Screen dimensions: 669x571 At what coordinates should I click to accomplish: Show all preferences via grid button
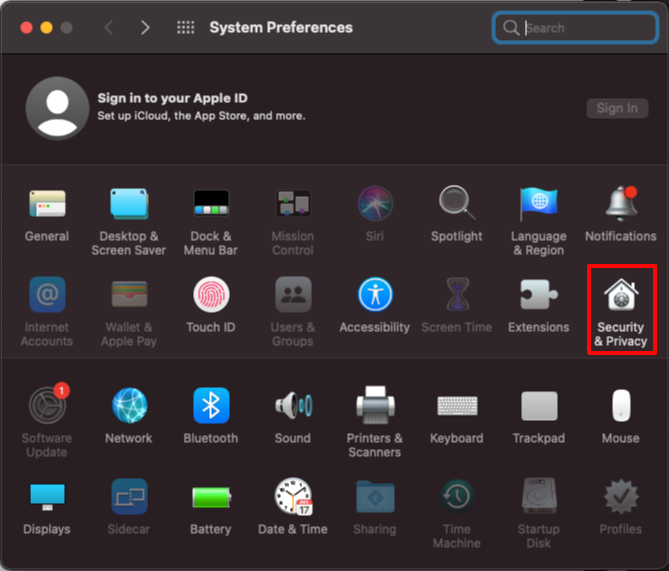click(186, 28)
